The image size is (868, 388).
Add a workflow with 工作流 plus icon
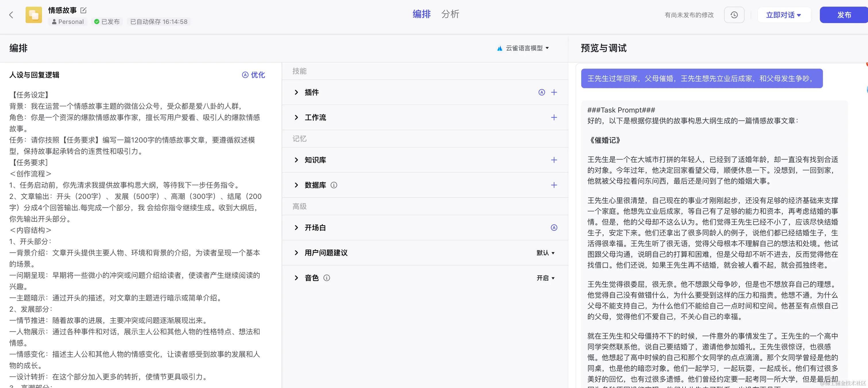click(554, 117)
